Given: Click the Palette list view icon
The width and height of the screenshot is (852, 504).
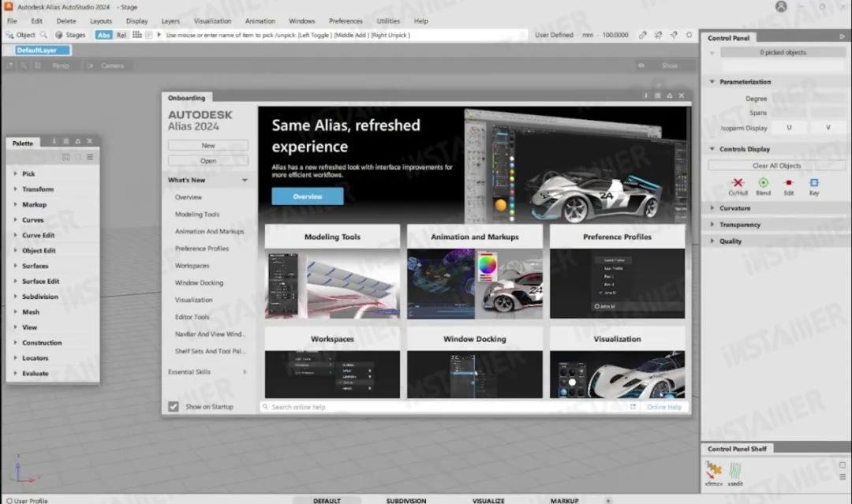Looking at the screenshot, I should (90, 157).
